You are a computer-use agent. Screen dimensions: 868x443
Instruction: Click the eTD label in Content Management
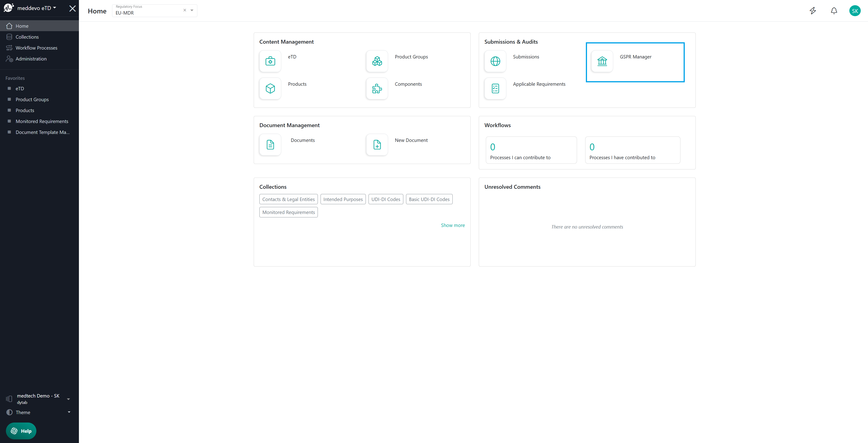click(292, 57)
